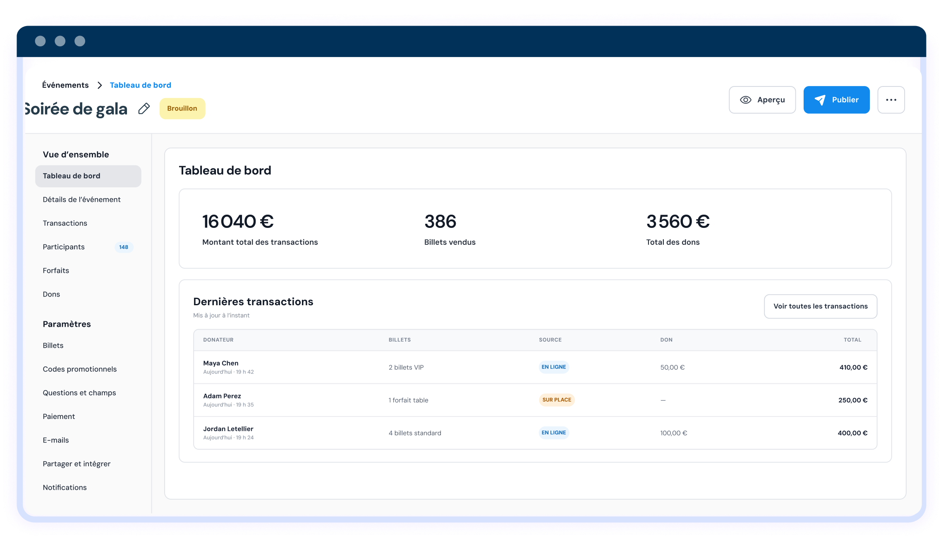
Task: Click the eye icon in the Aperçu button
Action: click(x=745, y=100)
